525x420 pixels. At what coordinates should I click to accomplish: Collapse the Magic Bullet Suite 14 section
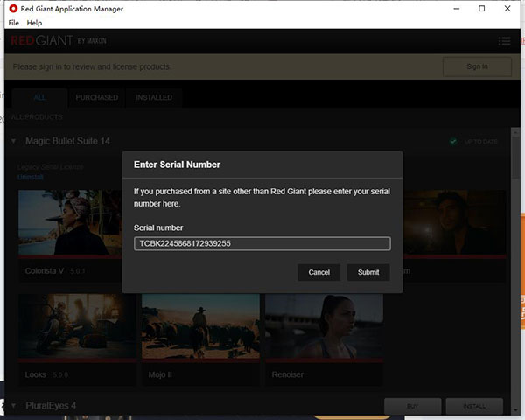(13, 141)
